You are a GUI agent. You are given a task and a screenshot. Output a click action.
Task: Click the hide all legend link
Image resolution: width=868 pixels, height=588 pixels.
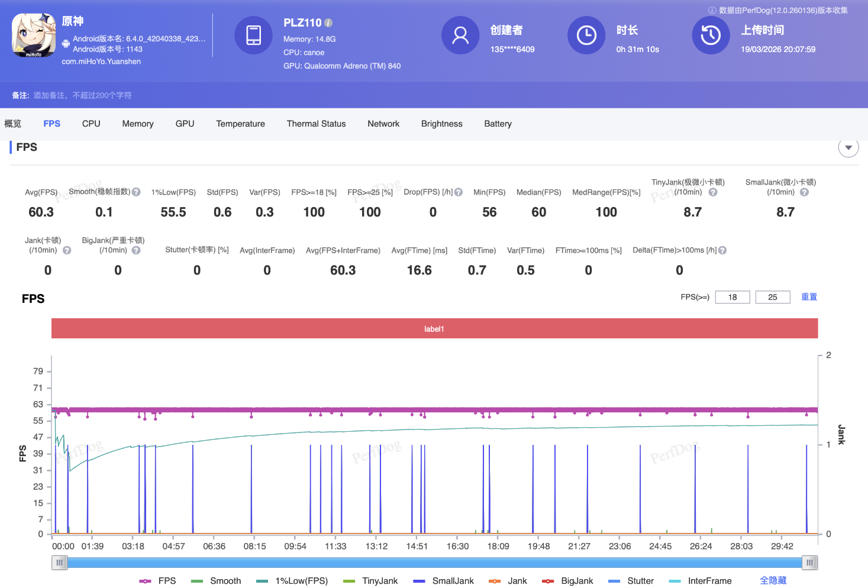click(x=773, y=581)
